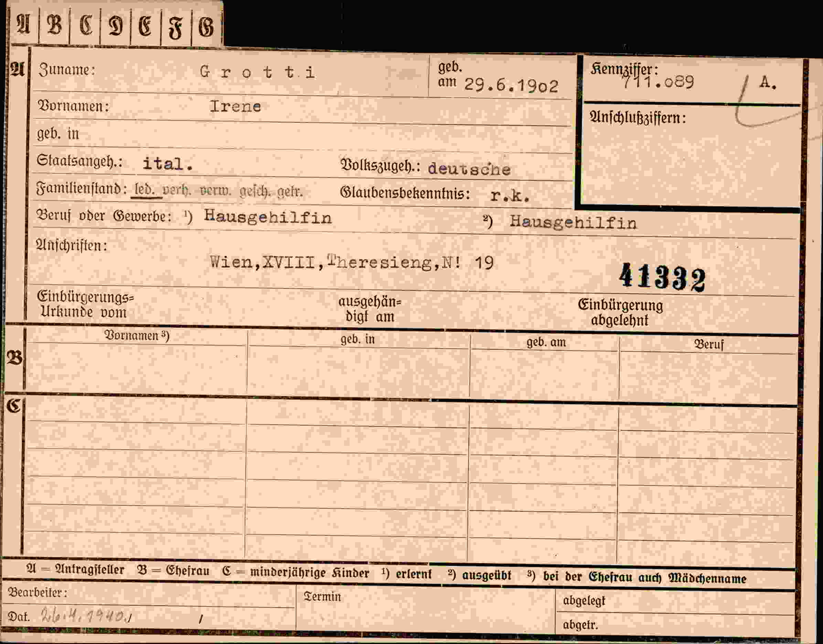Click the nationality value 'ital.'
The image size is (823, 644).
168,164
